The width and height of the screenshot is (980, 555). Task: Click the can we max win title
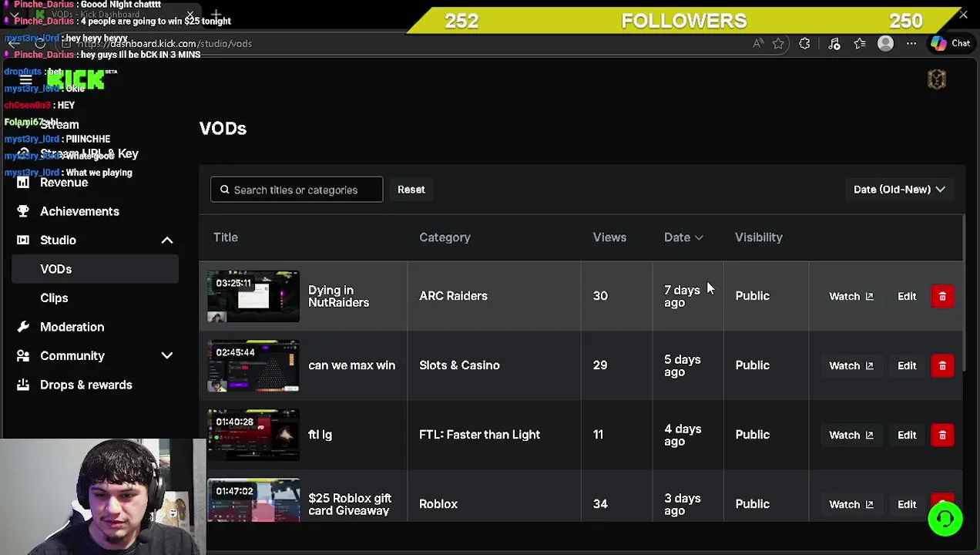pos(351,365)
